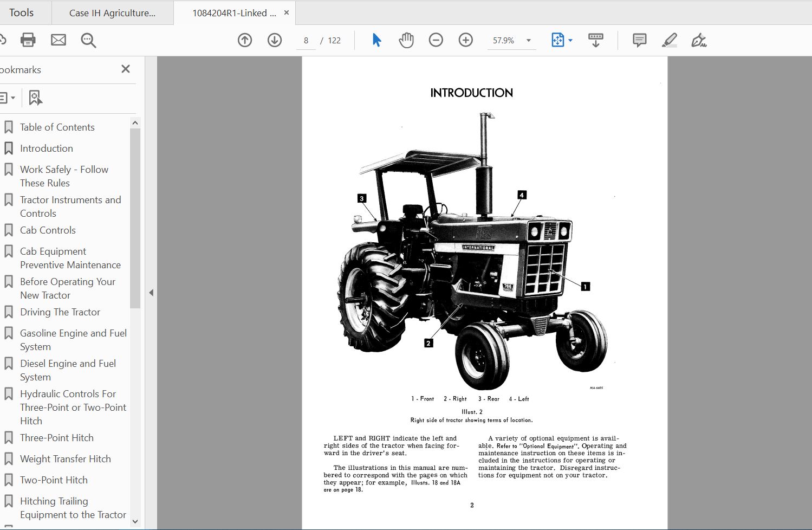Switch to the Tools tab
The width and height of the screenshot is (812, 530).
click(x=22, y=12)
